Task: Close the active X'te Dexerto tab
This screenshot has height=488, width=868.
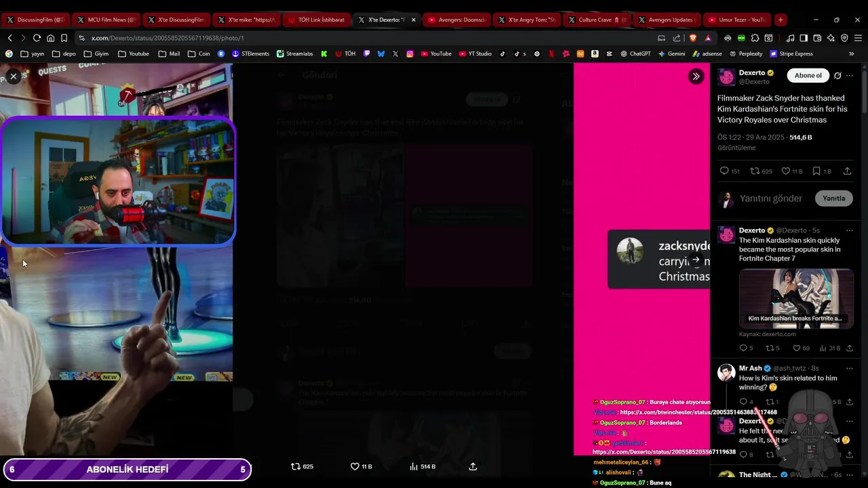Action: pos(414,20)
